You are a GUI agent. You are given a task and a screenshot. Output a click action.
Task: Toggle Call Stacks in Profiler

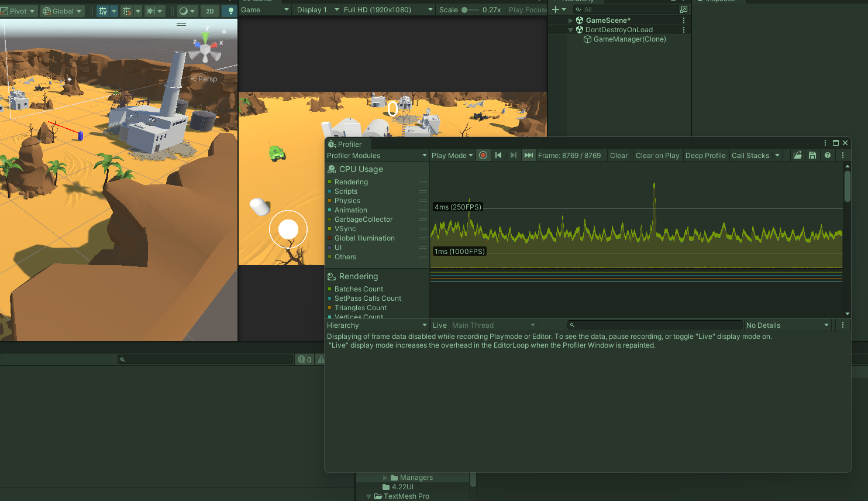point(750,156)
